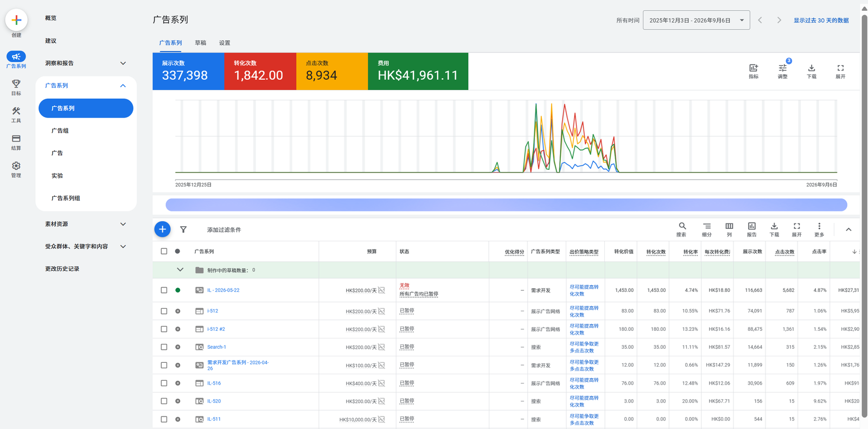Viewport: 868px width, 429px height.
Task: Click the 指标 chart metrics icon
Action: coord(754,68)
